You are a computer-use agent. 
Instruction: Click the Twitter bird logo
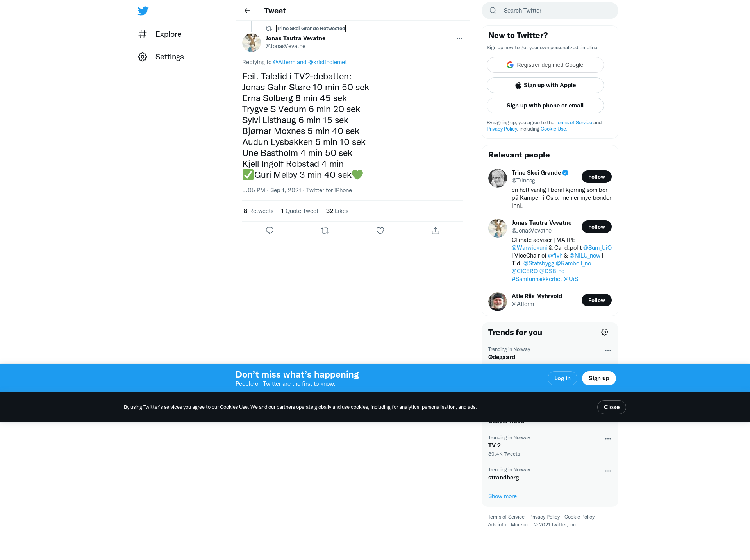click(143, 11)
